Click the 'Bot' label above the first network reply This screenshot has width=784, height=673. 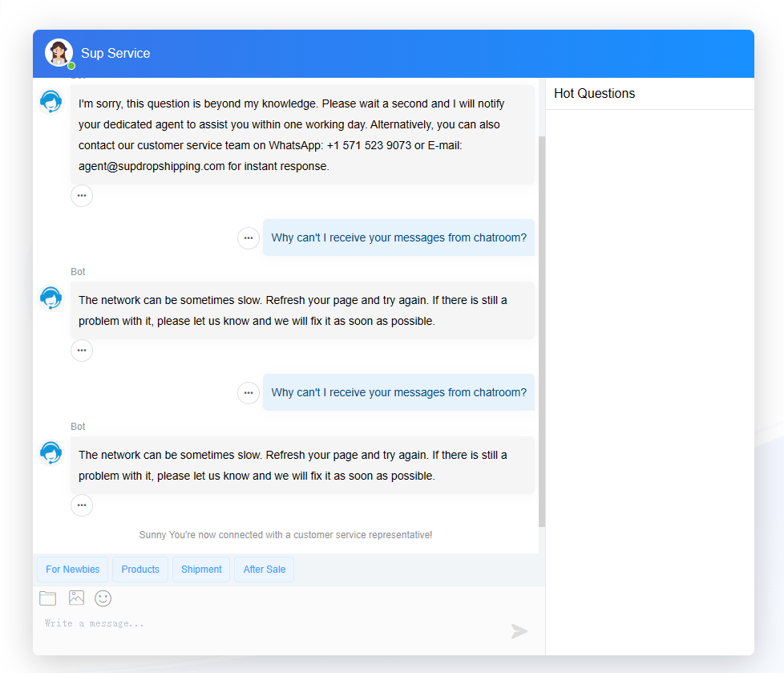(78, 272)
